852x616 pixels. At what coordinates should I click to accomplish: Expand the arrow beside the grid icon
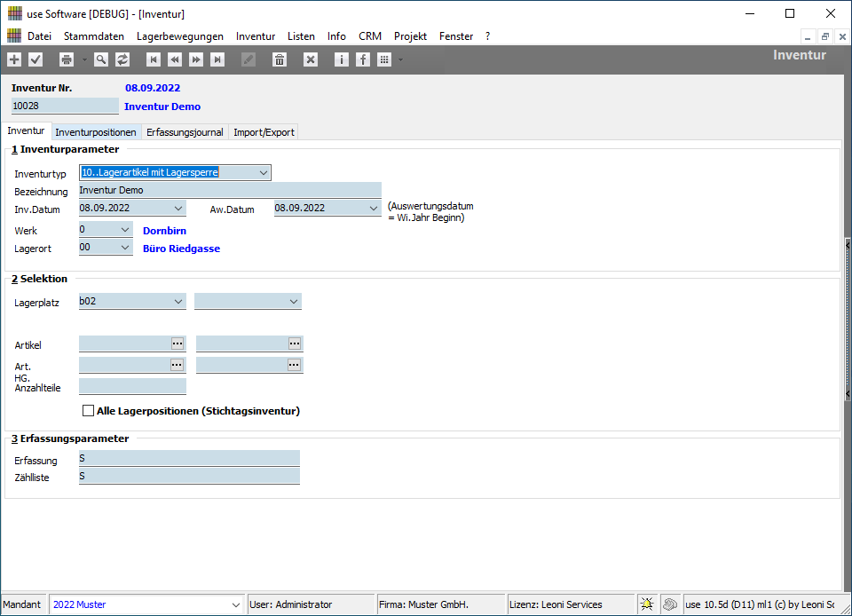[400, 59]
